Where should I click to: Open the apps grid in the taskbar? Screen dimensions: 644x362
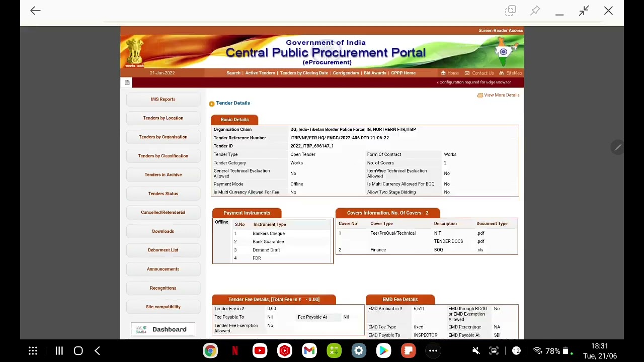click(x=33, y=351)
